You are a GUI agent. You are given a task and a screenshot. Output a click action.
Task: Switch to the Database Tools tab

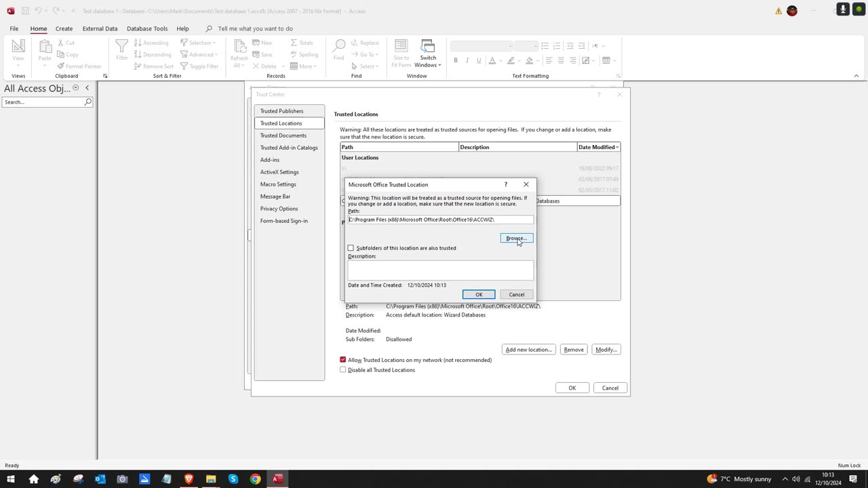tap(147, 28)
